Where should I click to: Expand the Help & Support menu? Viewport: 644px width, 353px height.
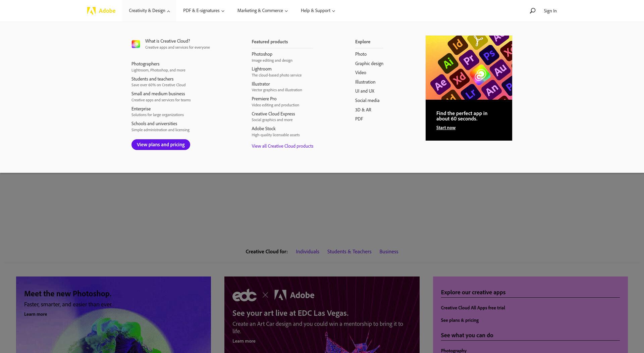[318, 11]
